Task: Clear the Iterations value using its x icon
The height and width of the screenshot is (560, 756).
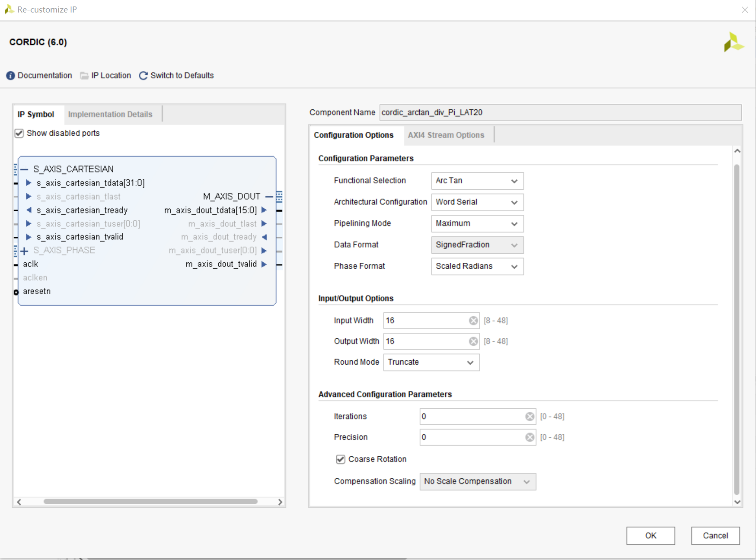Action: [x=529, y=416]
